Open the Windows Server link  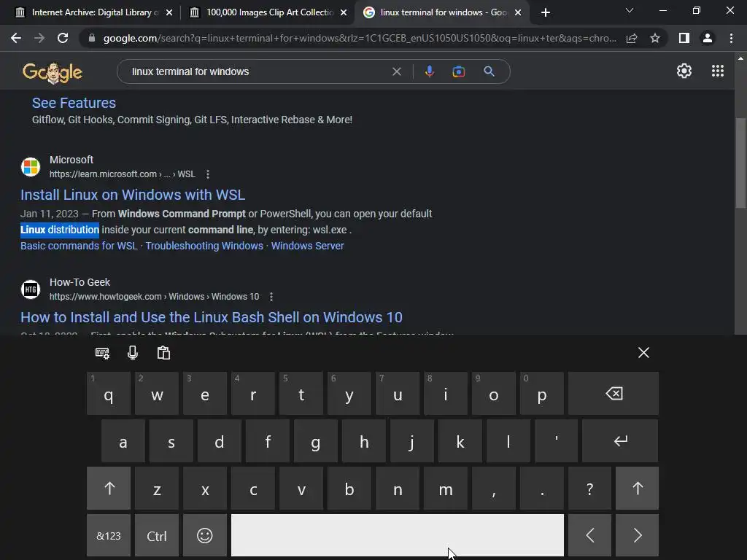coord(307,246)
